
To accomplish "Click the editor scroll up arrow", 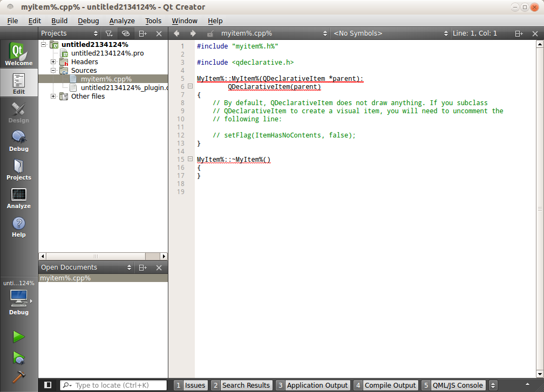I will coord(540,44).
